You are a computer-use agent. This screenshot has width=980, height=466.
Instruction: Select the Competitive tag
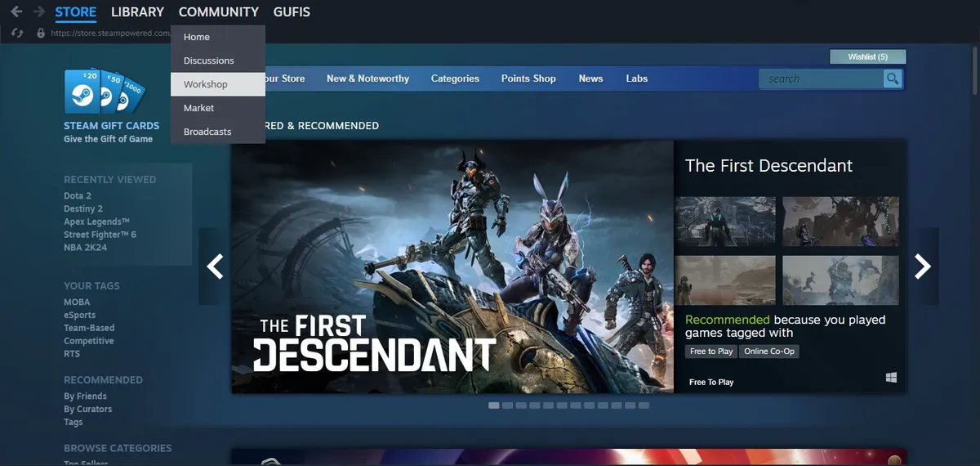coord(89,341)
